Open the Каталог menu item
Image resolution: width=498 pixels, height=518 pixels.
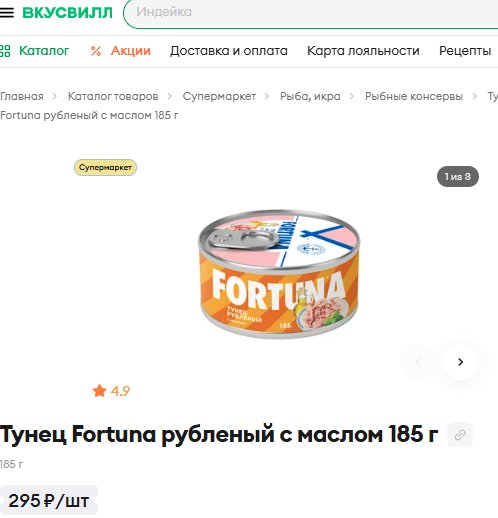(x=44, y=51)
